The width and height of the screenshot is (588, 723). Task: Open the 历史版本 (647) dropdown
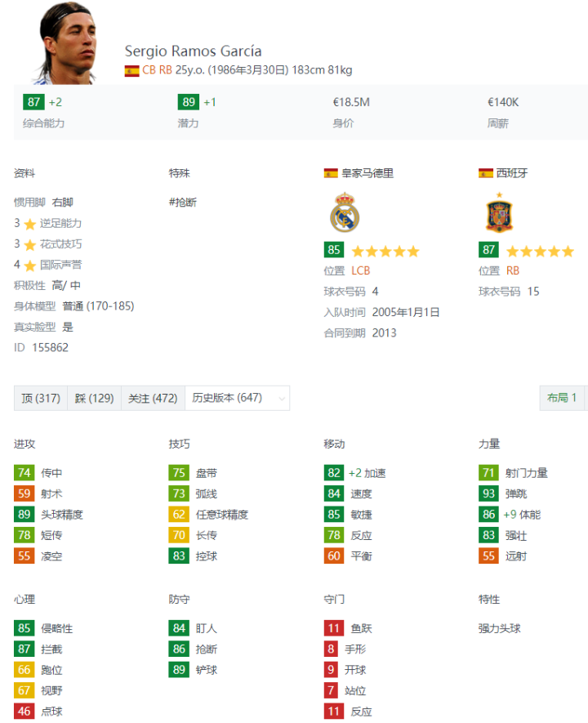click(237, 398)
